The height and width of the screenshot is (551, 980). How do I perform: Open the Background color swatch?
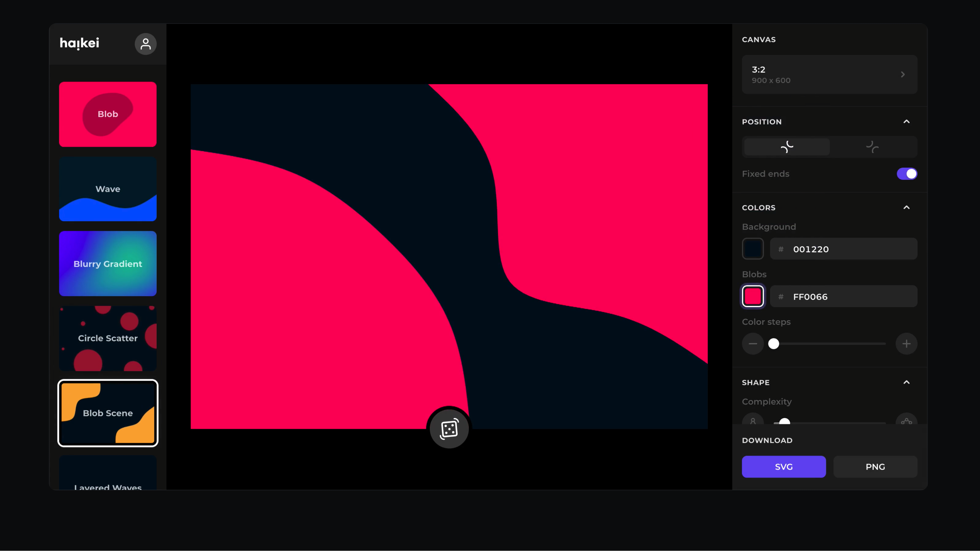point(752,249)
